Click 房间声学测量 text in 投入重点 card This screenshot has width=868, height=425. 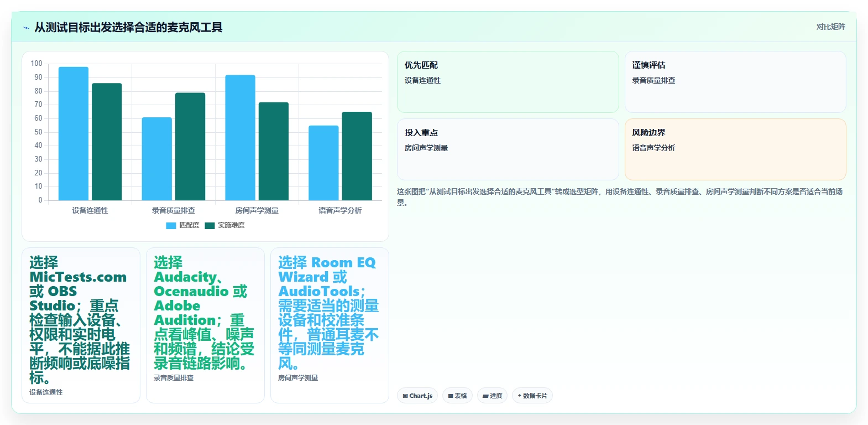(x=426, y=148)
